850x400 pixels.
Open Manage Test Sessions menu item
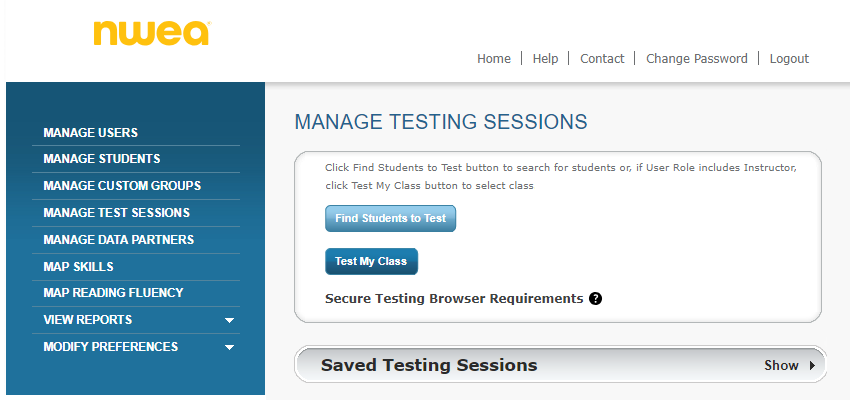pyautogui.click(x=117, y=213)
